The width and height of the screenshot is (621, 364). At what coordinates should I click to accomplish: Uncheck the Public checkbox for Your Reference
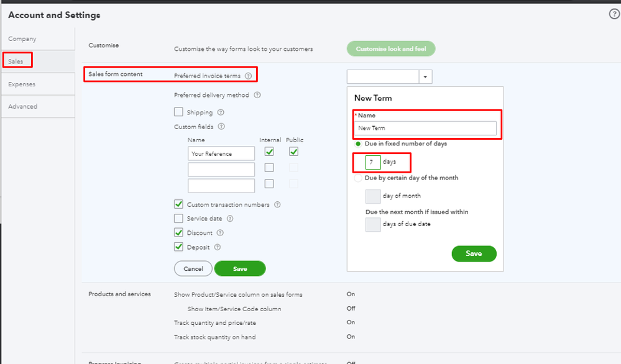pos(294,152)
